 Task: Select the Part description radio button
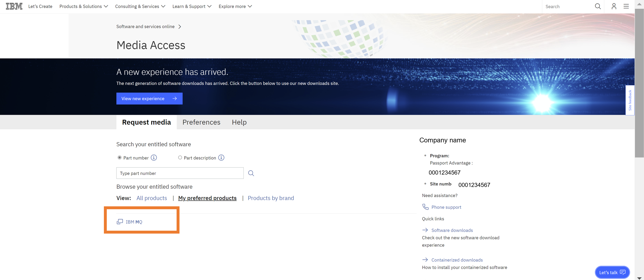point(180,158)
